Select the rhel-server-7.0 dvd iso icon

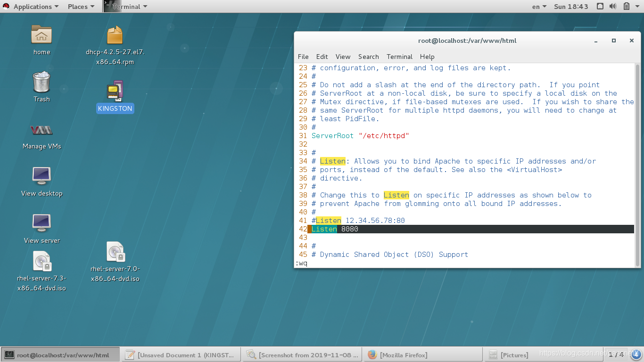(x=115, y=252)
